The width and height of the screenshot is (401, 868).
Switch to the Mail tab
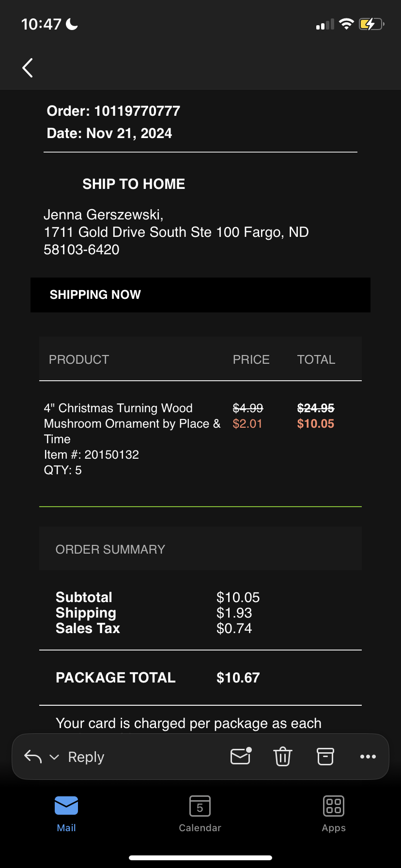66,814
